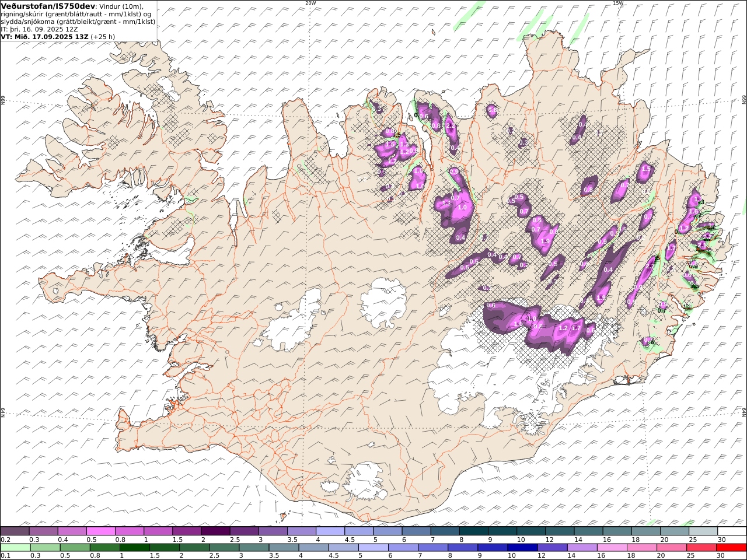747x560 pixels.
Task: Select the 0.8 green swatch in lower scale
Action: pos(104,548)
